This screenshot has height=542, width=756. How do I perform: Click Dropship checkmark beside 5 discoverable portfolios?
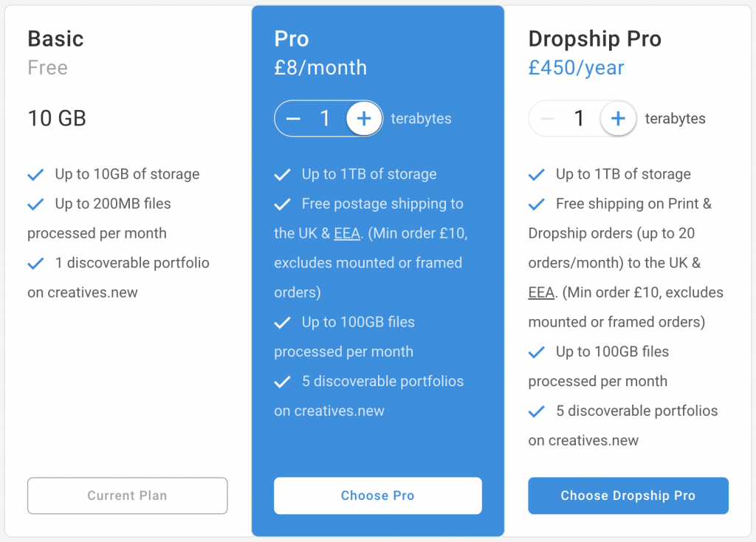pos(537,411)
